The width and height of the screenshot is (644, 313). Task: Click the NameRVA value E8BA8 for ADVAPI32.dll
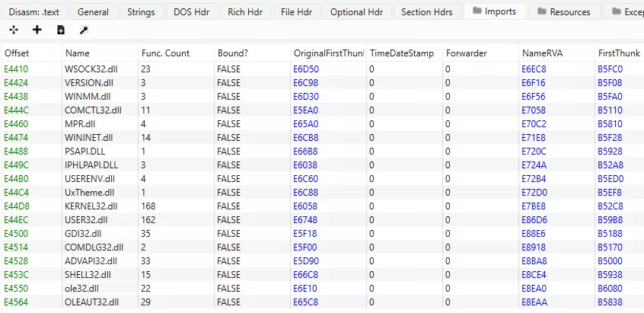click(x=534, y=261)
